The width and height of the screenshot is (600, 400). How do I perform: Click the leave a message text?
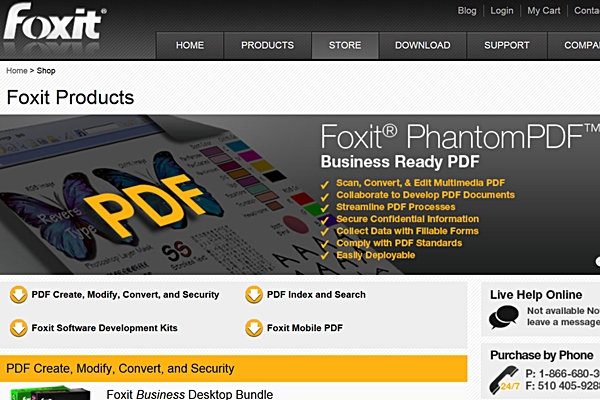pyautogui.click(x=563, y=322)
